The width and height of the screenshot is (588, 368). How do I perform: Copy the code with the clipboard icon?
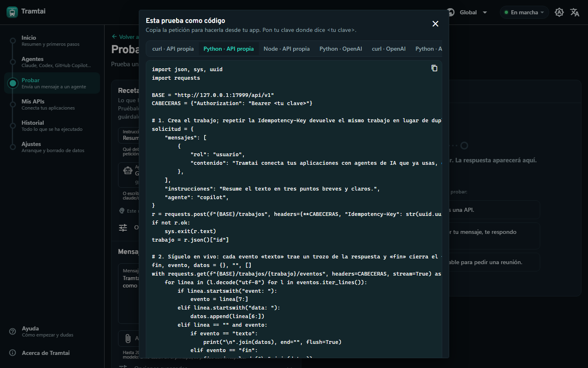pos(434,68)
